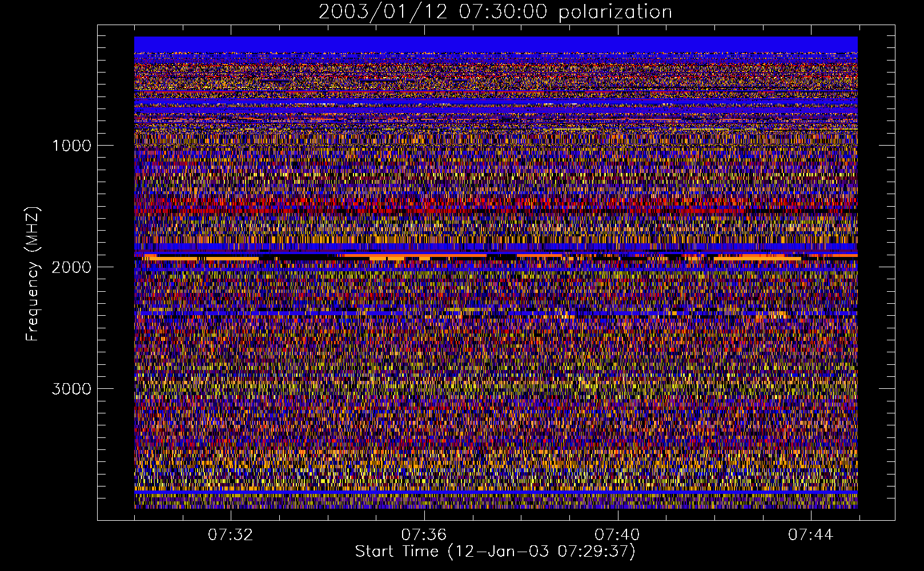The image size is (924, 571).
Task: Click the 07:36 time tick label
Action: pyautogui.click(x=424, y=535)
